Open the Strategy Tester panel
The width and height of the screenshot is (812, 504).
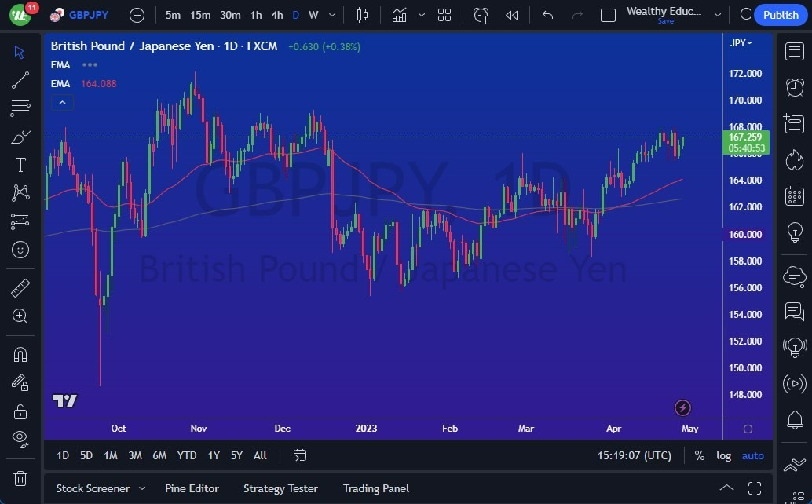(x=280, y=488)
